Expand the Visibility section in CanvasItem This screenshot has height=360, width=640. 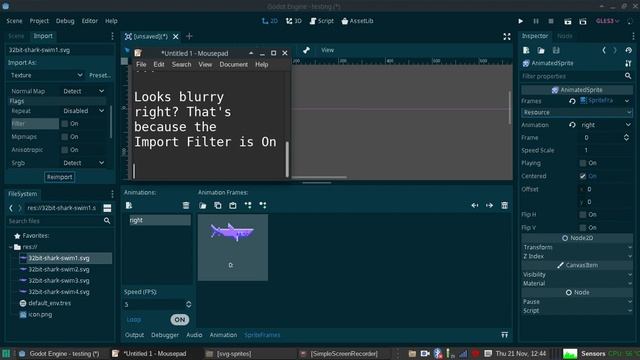pos(577,275)
